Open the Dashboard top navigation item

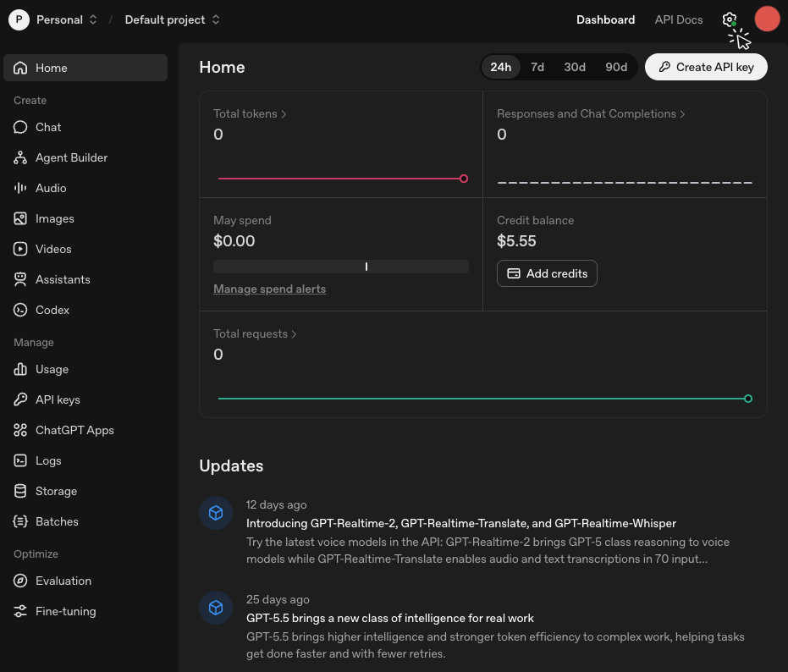coord(605,19)
